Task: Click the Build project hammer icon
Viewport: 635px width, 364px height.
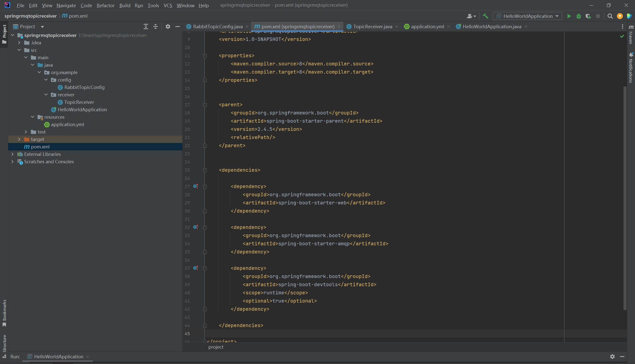Action: (485, 16)
